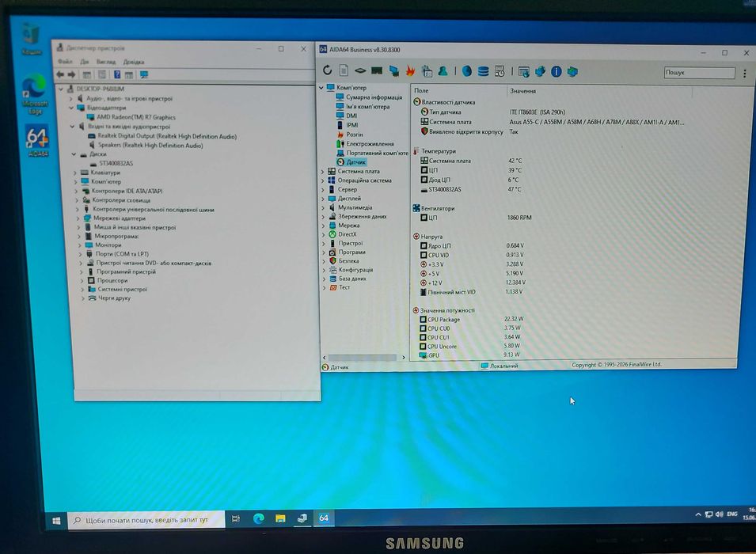Expand the Мультимедіа node in AIDA64 tree
Viewport: 756px width, 554px height.
point(323,207)
